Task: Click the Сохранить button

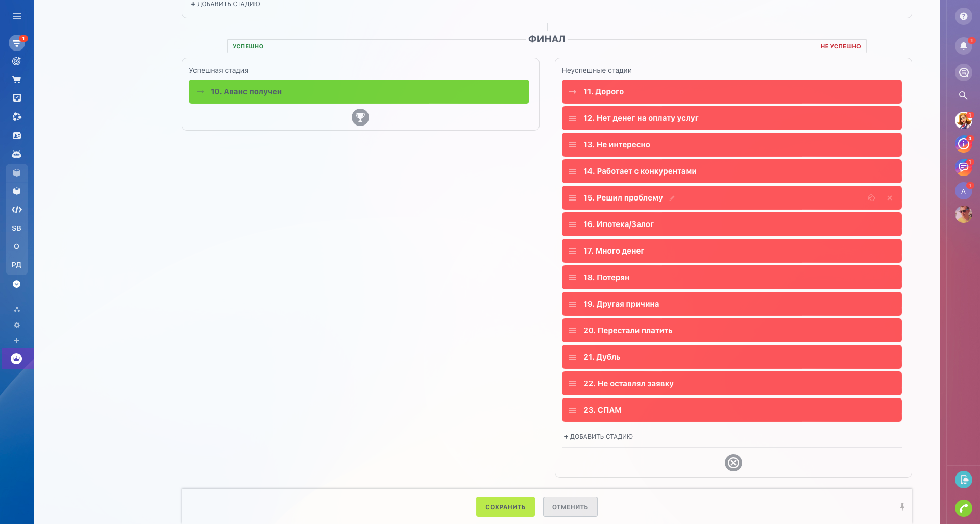Action: [x=505, y=507]
